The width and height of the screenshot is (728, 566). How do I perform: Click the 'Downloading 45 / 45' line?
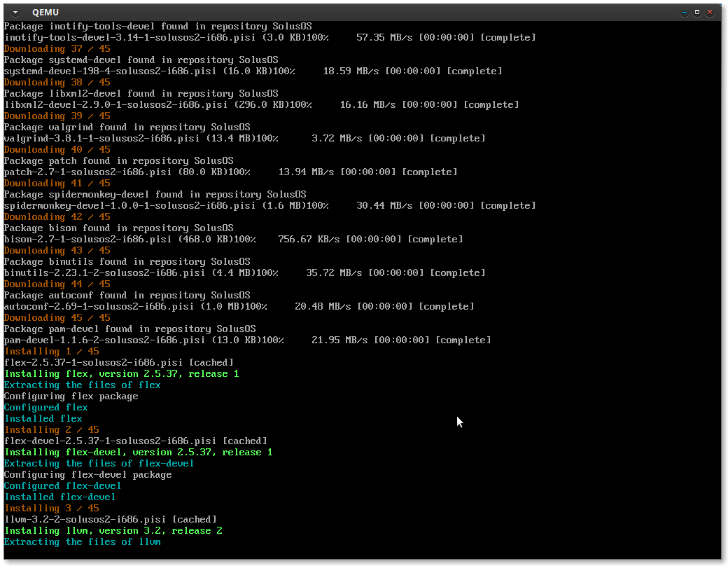(x=57, y=317)
